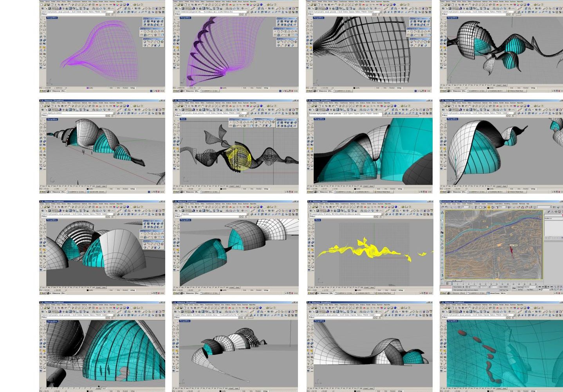Toggle Uchop osnap in top-left screenshot status bar
563x392 pixels.
(x=132, y=88)
